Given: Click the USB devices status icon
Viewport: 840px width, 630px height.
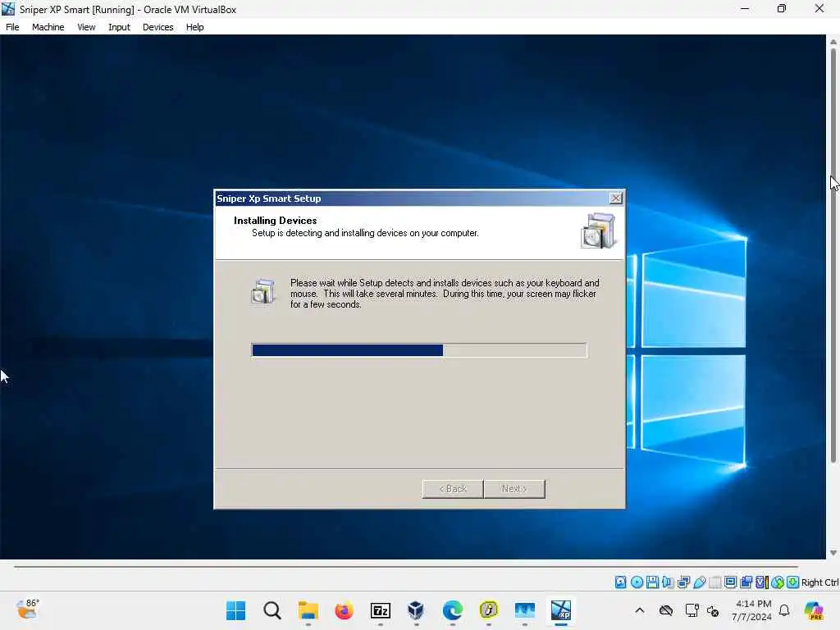Looking at the screenshot, I should [699, 582].
